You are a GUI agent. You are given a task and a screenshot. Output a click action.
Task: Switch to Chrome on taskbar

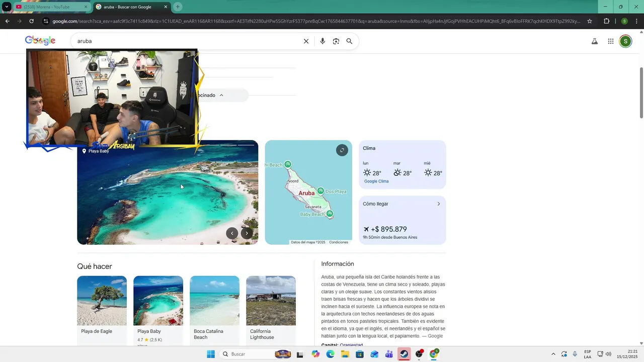[434, 354]
